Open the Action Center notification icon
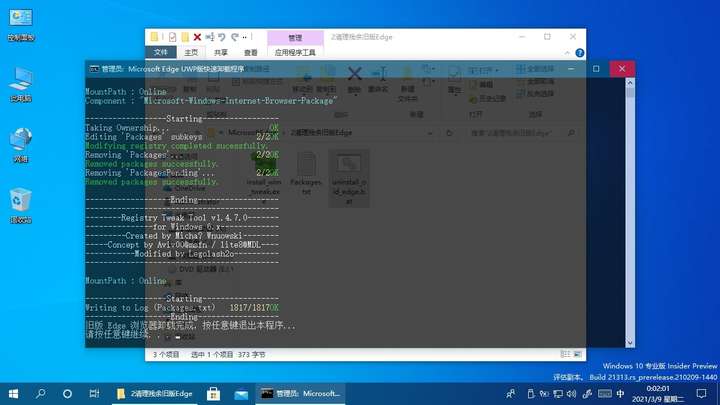Image resolution: width=720 pixels, height=405 pixels. tap(701, 394)
